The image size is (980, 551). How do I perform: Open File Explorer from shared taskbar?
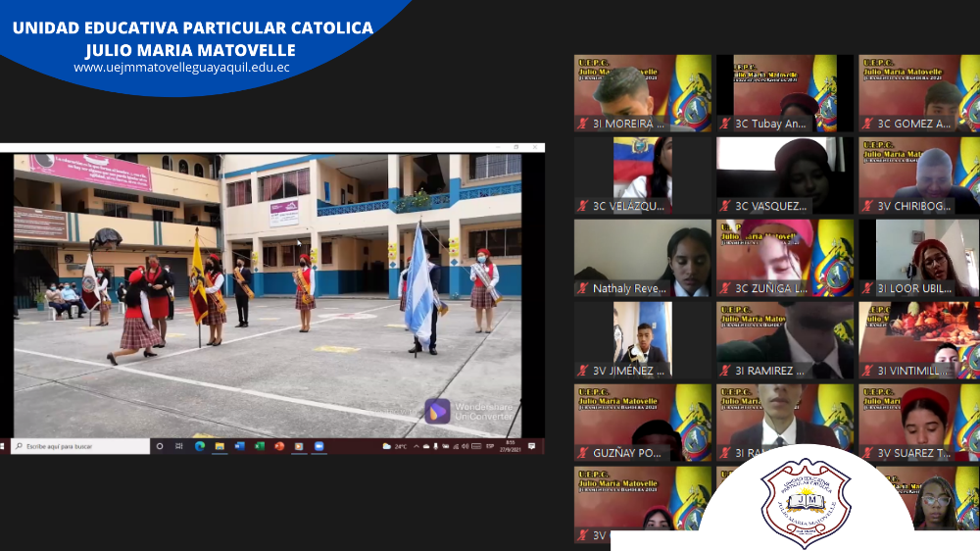tap(220, 446)
